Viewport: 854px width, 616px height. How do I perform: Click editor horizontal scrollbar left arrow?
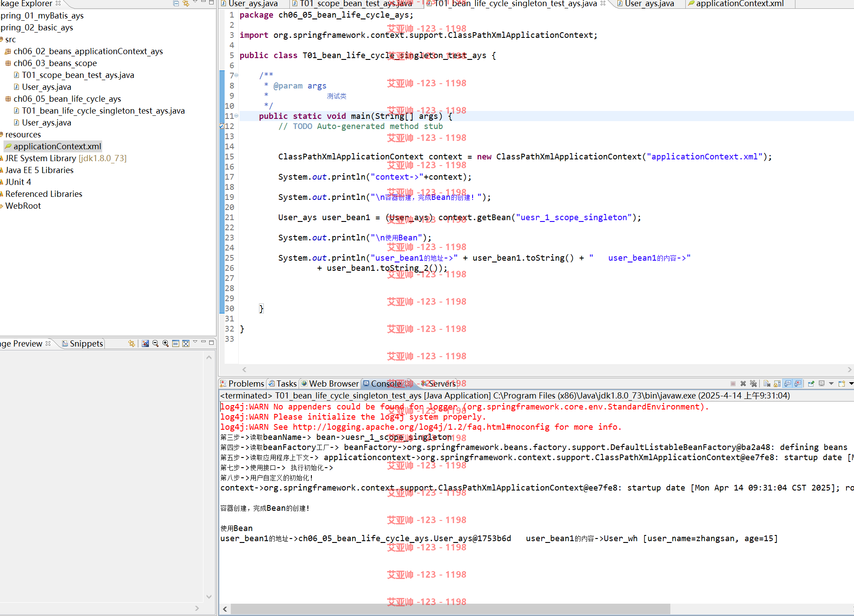[244, 369]
